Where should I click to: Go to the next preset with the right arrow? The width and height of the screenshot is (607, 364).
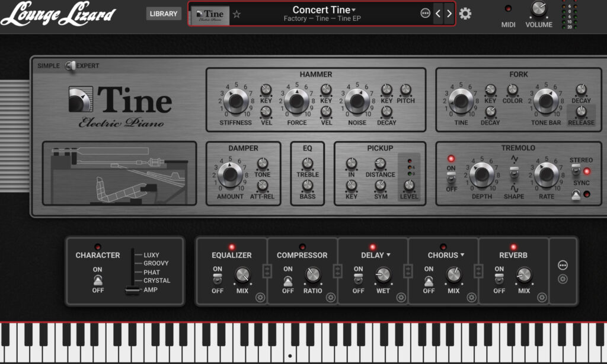click(x=450, y=13)
